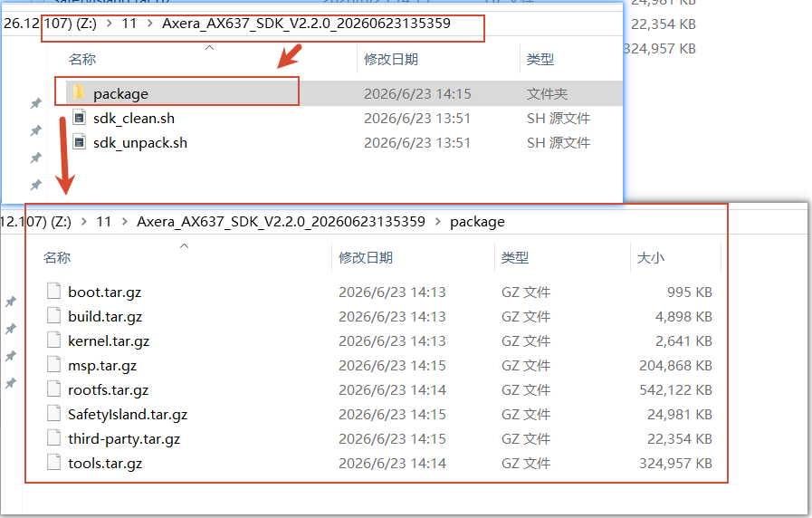Click date 2026/6/23 14:14 of tools.tar.gz
812x518 pixels.
(392, 463)
